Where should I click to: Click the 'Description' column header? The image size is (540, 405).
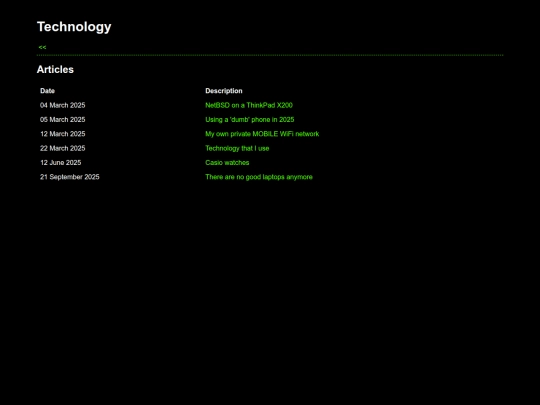(224, 91)
